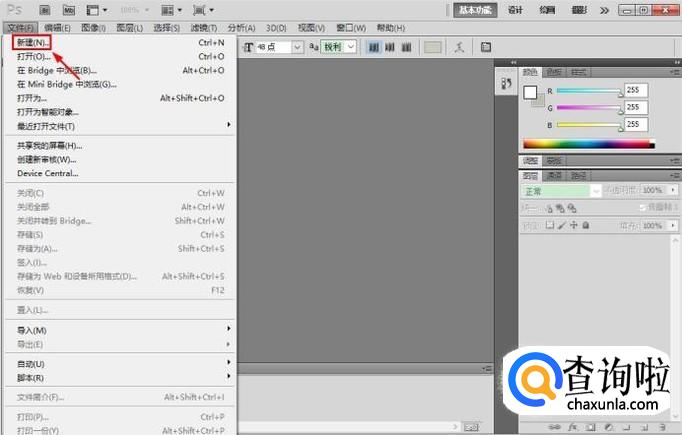The width and height of the screenshot is (682, 435).
Task: Choose 打开(O)... from the File menu
Action: (x=120, y=57)
